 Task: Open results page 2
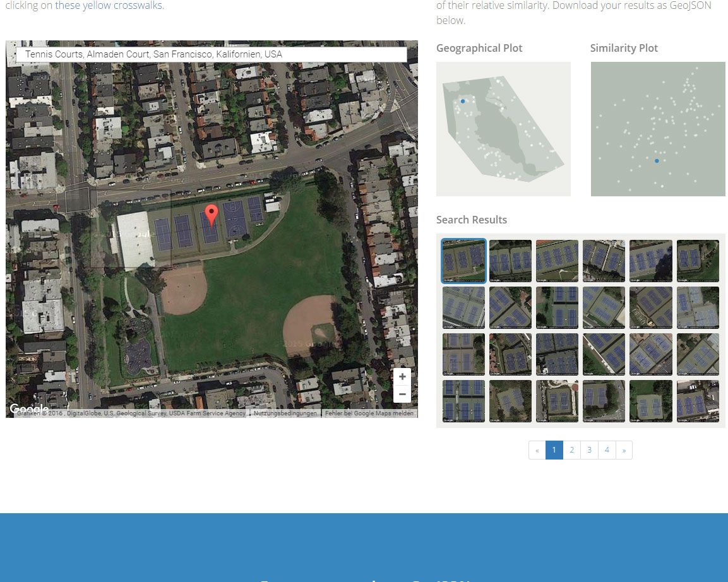[x=571, y=450]
